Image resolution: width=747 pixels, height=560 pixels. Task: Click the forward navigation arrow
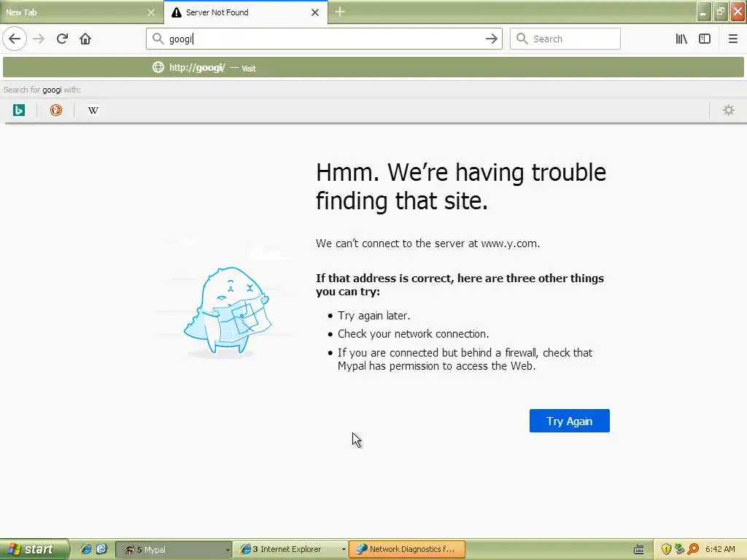pos(39,39)
